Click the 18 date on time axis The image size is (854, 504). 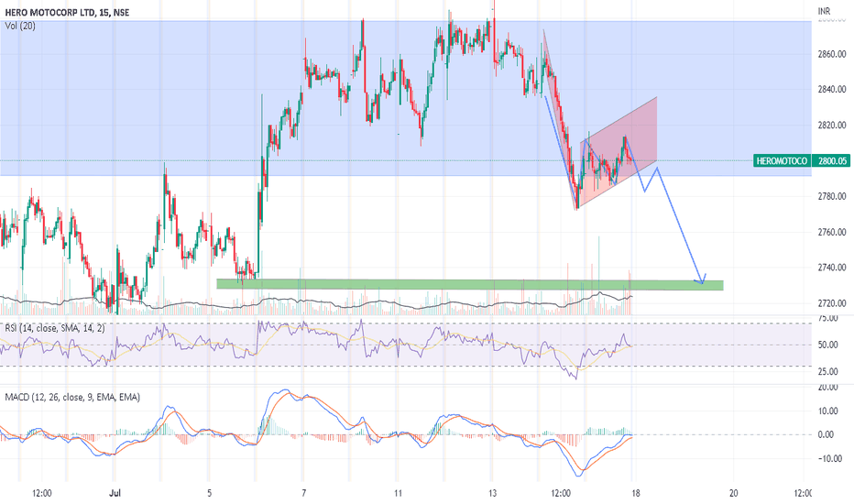636,493
